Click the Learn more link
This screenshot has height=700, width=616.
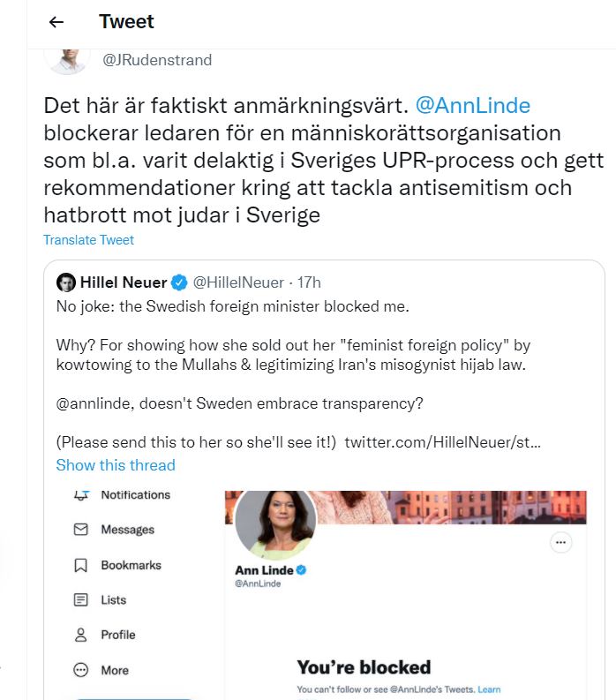(489, 689)
